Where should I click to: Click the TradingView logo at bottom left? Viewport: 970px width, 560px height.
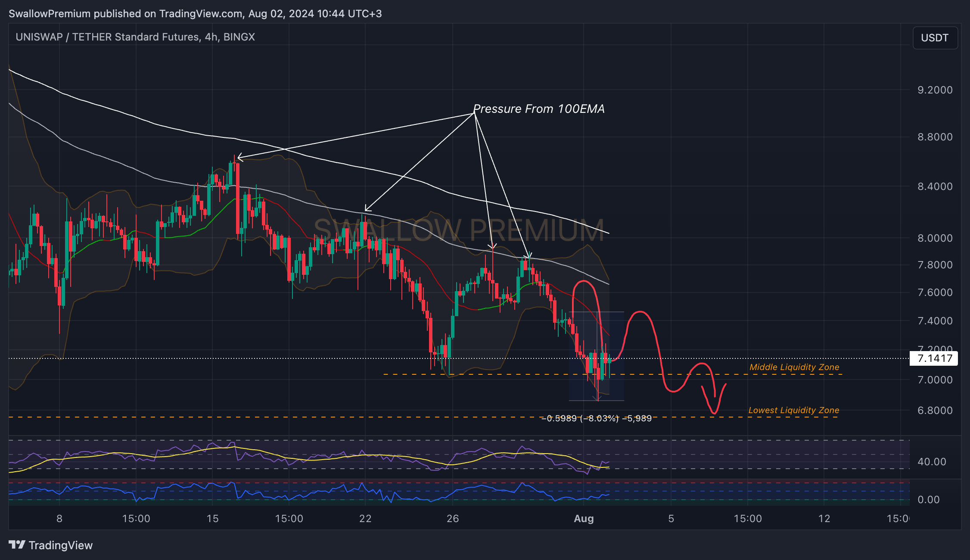point(50,545)
